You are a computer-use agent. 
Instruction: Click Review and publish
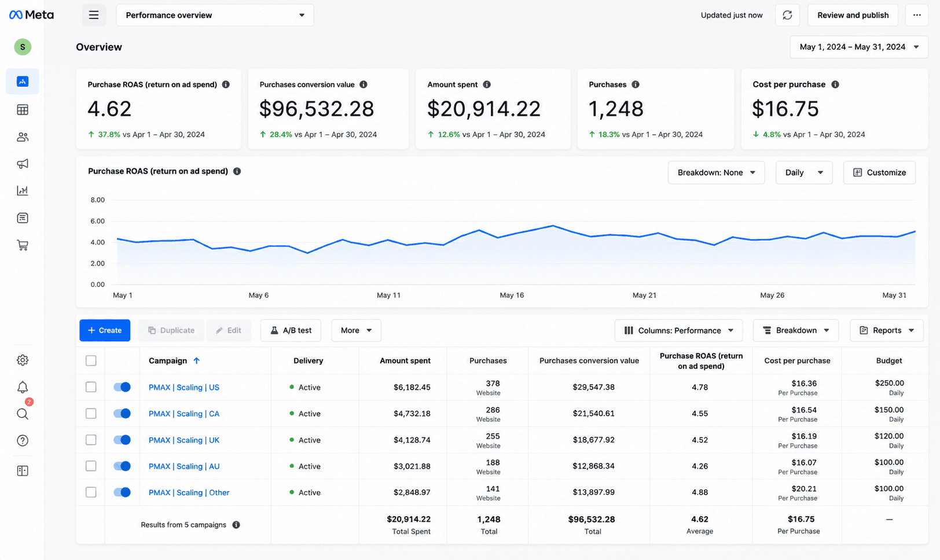853,15
